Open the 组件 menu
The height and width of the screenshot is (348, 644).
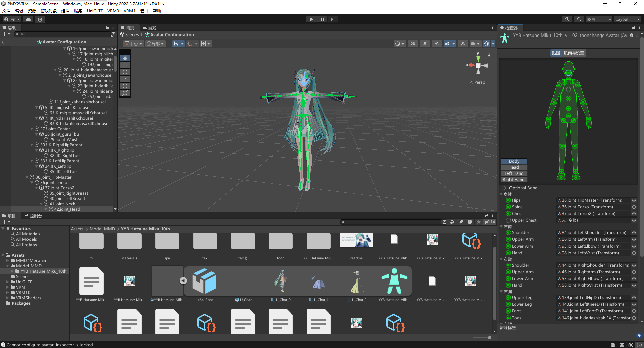point(65,11)
